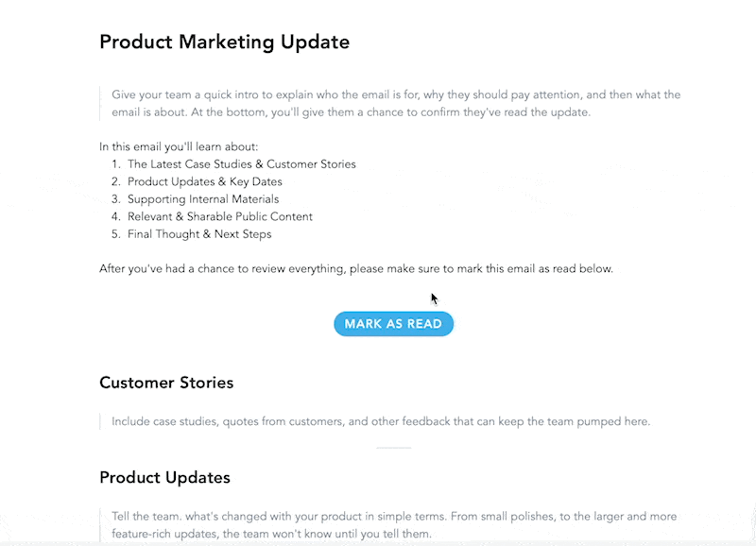Image resolution: width=756 pixels, height=546 pixels.
Task: Select list item 'Supporting Internal Materials'
Action: point(203,199)
